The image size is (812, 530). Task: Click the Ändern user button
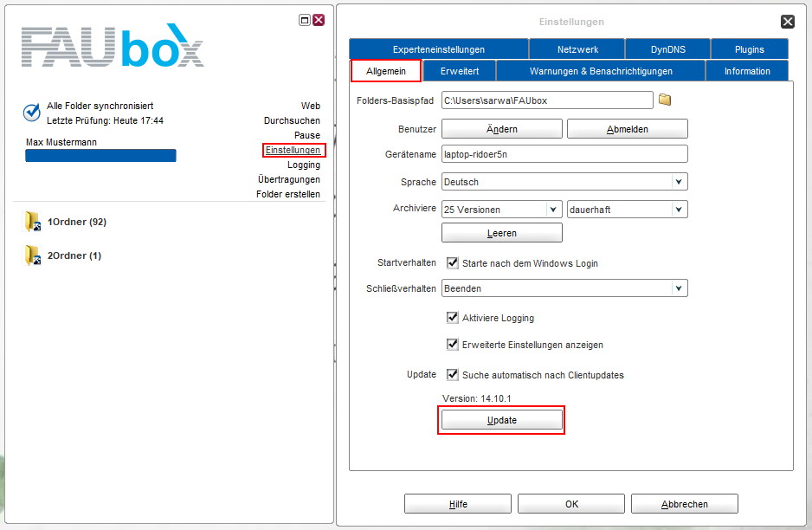502,129
